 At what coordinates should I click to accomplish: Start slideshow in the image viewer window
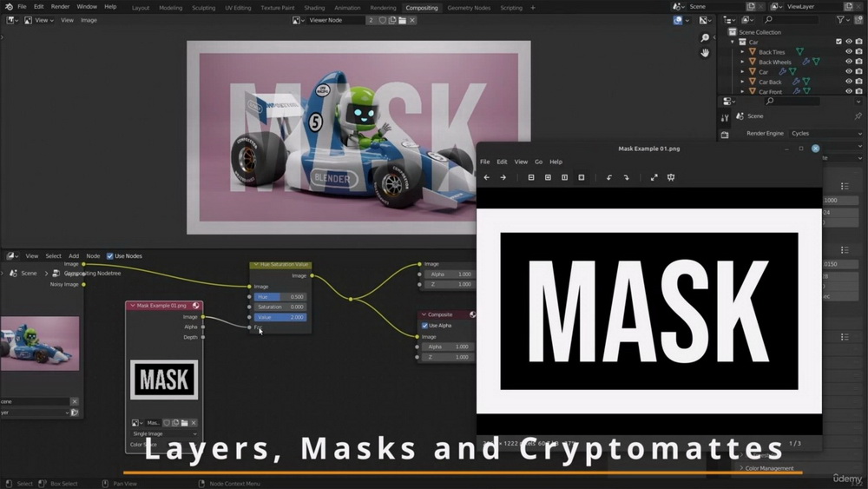tap(671, 178)
